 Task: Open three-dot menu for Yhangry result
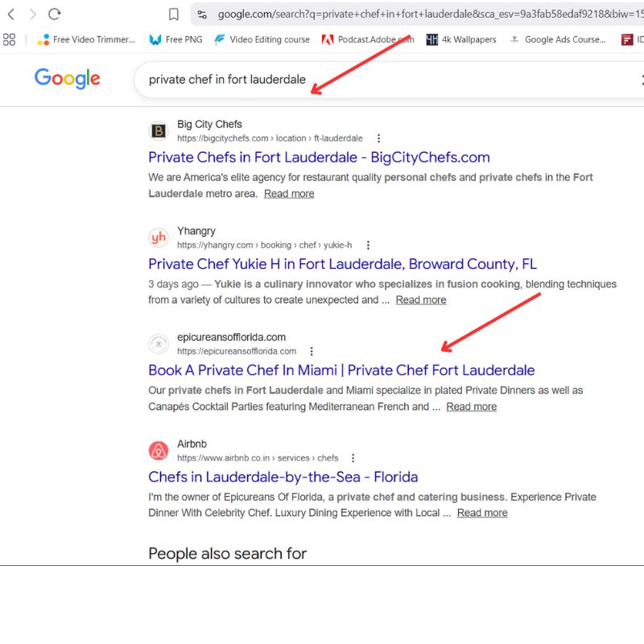click(x=369, y=246)
